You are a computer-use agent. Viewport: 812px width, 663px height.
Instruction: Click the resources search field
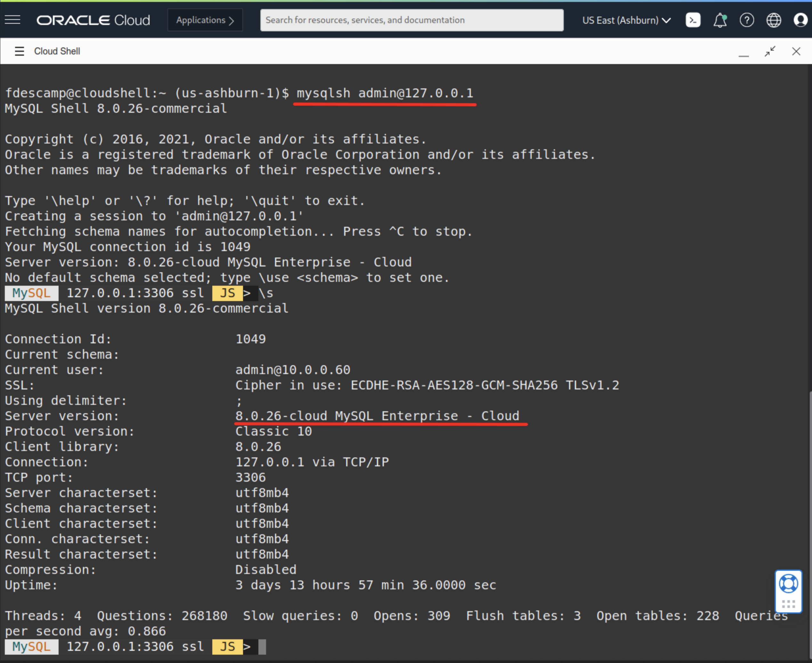pyautogui.click(x=411, y=20)
